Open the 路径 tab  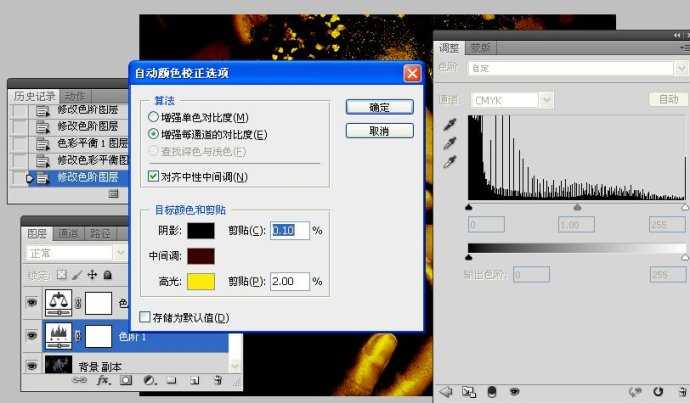(x=100, y=234)
